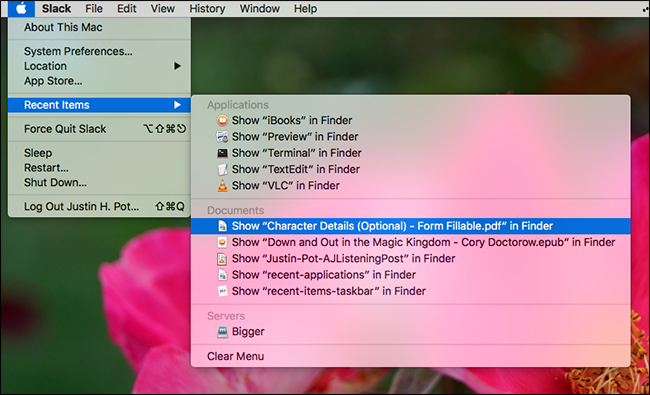
Task: Open the View menu
Action: (162, 8)
